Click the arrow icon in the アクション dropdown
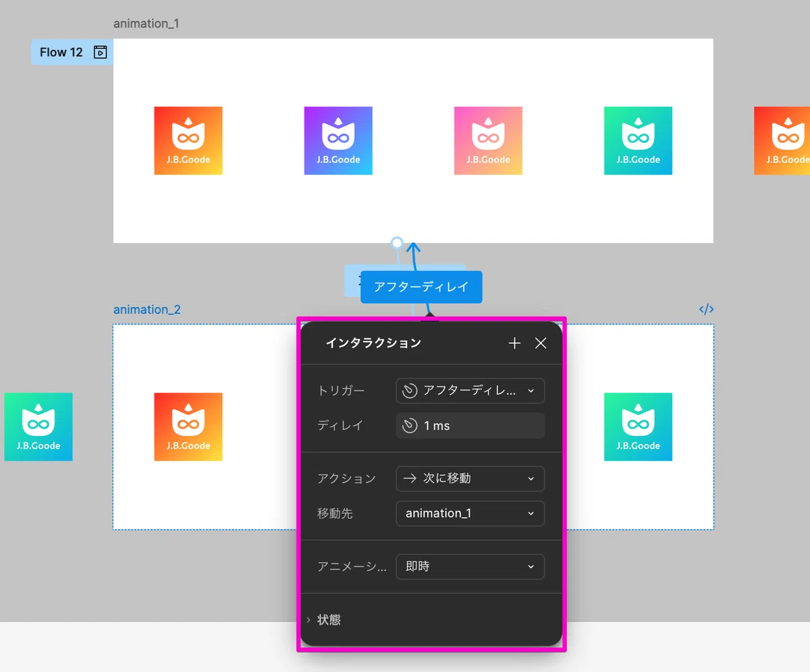Screen dimensions: 810x672 point(410,478)
